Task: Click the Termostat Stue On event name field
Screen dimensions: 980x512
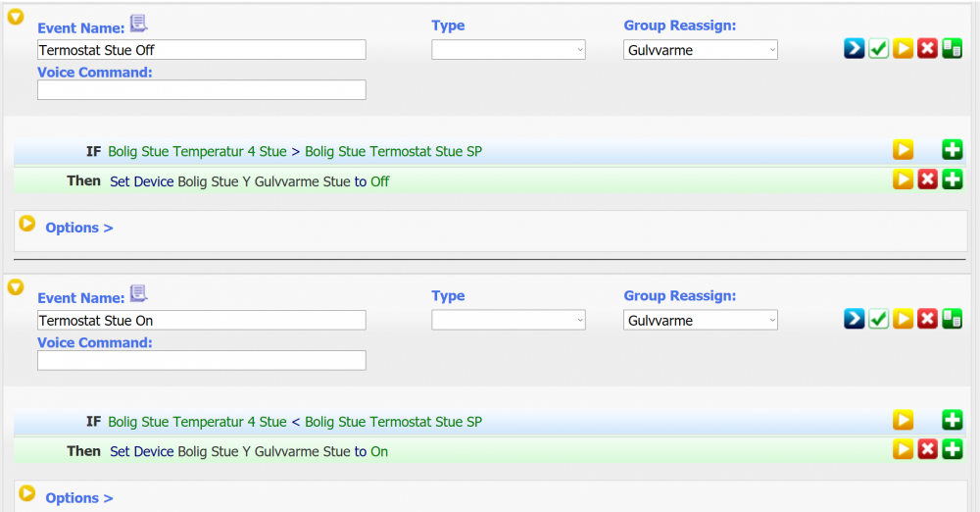Action: 201,321
